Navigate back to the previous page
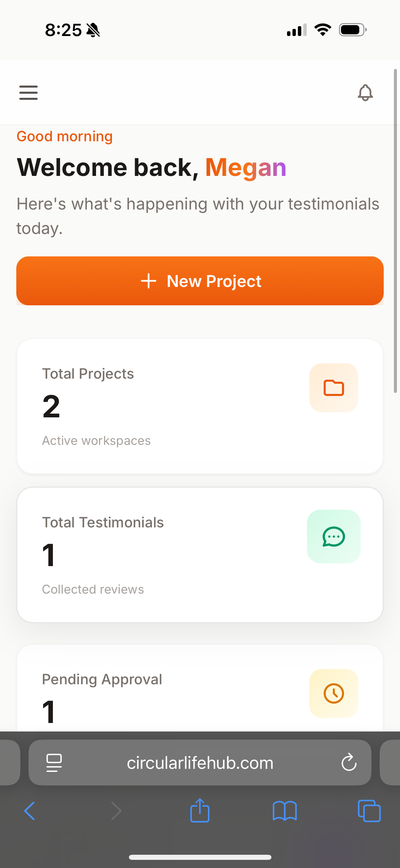This screenshot has width=400, height=868. [x=30, y=811]
